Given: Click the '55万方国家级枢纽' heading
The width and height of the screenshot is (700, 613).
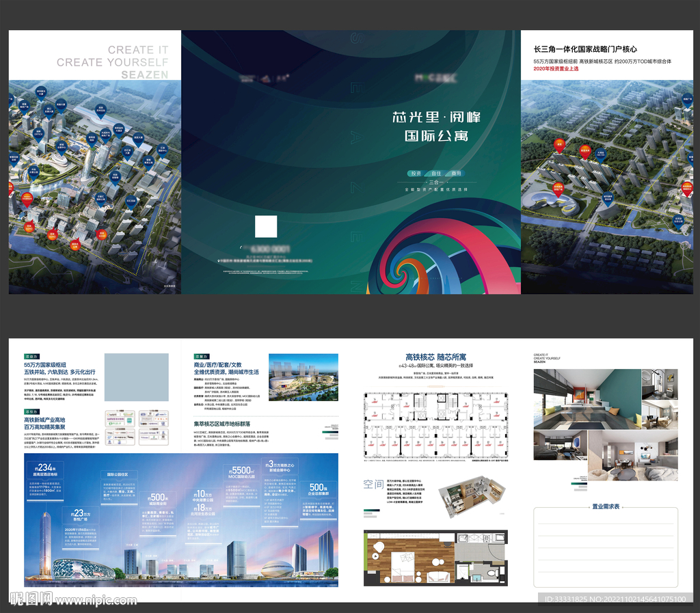Looking at the screenshot, I should [45, 364].
